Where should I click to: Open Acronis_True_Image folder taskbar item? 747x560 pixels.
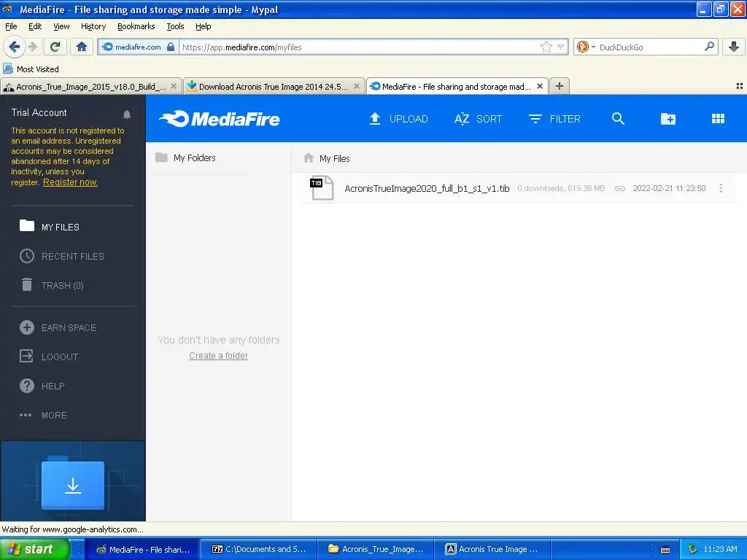click(x=376, y=549)
